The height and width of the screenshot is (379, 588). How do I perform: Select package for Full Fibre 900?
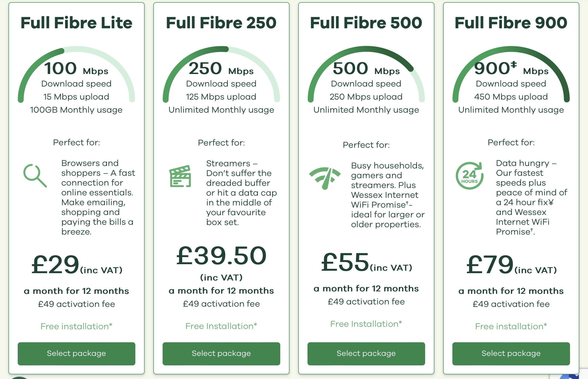pos(511,353)
